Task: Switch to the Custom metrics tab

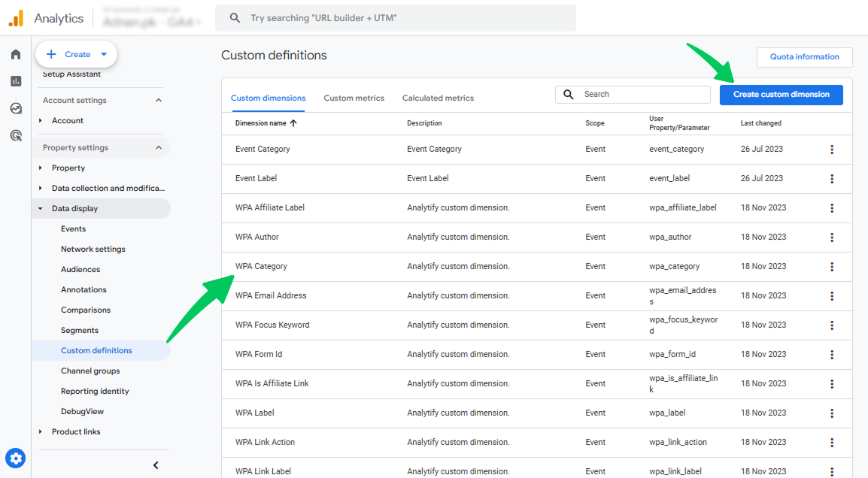Action: [x=354, y=98]
